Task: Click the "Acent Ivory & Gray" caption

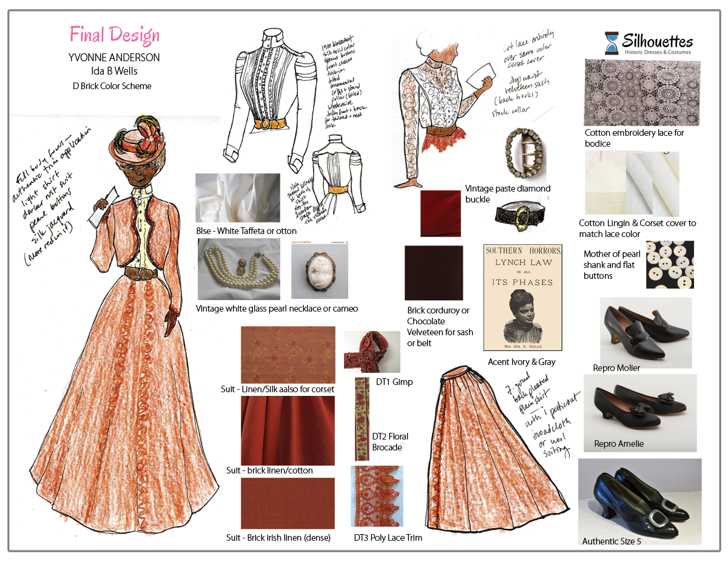Action: click(522, 362)
